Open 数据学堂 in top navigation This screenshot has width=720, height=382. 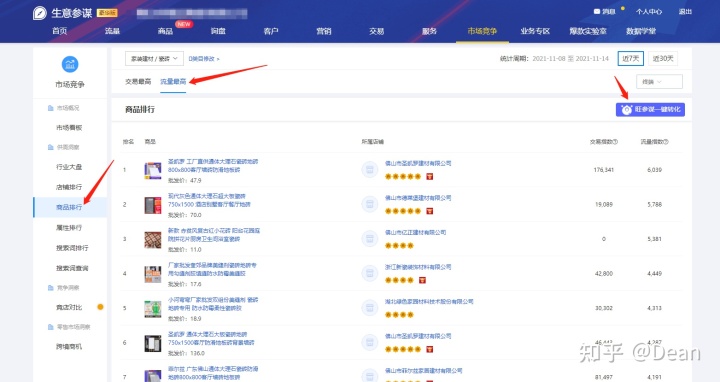[641, 31]
